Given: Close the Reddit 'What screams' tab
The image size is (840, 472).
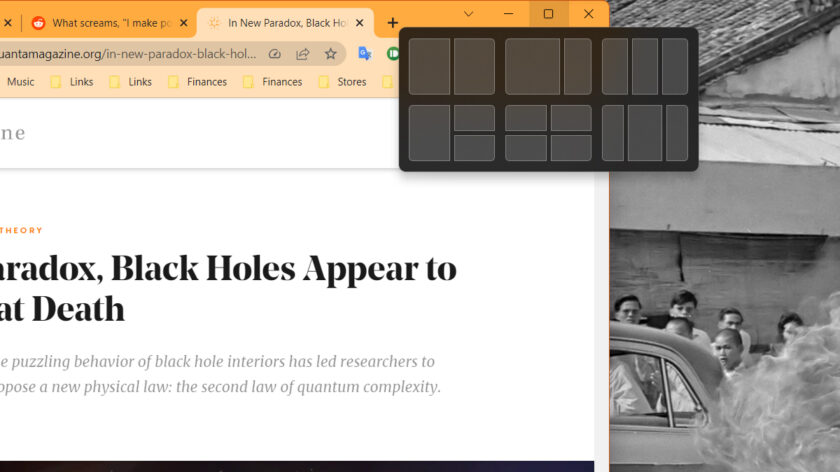Looking at the screenshot, I should point(183,23).
